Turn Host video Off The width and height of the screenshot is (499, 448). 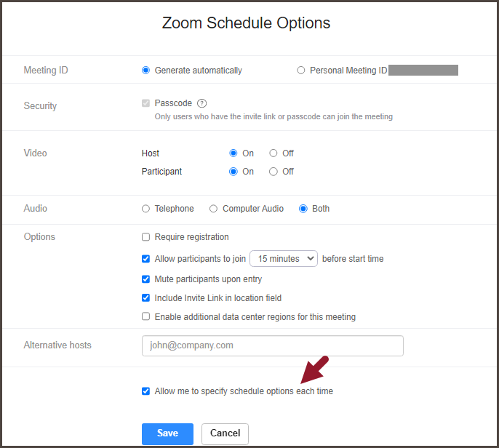tap(274, 153)
